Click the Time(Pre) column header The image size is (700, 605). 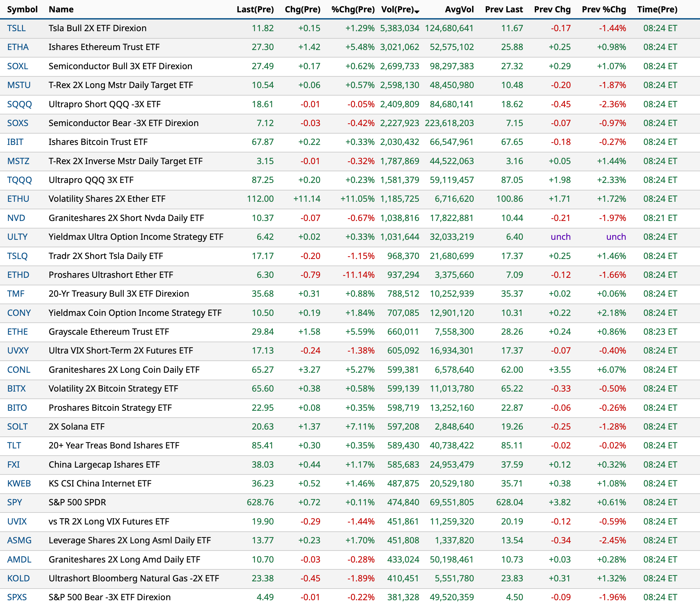tap(657, 9)
